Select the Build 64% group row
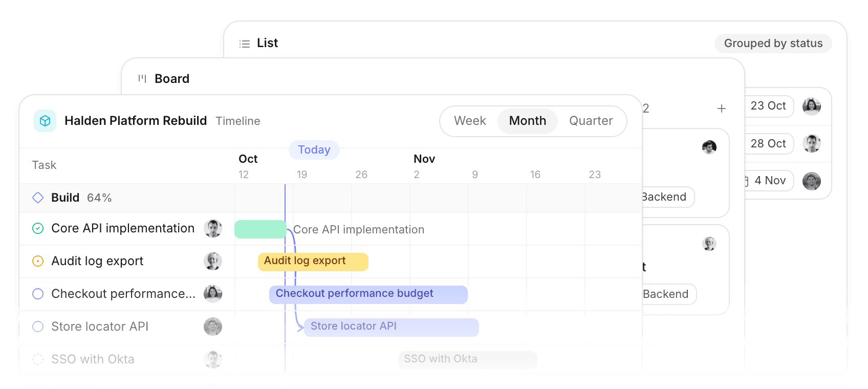The width and height of the screenshot is (868, 389). [x=331, y=198]
